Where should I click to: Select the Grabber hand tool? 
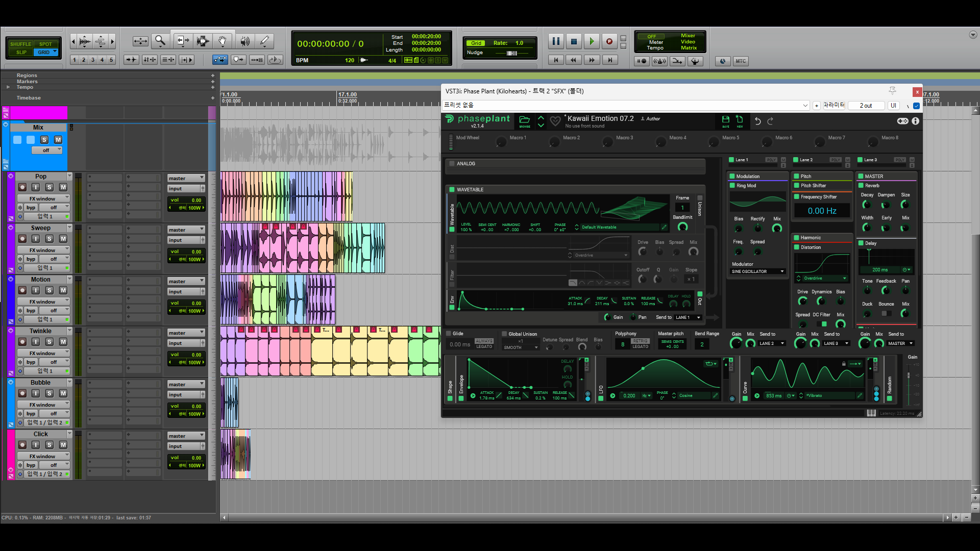(x=222, y=41)
